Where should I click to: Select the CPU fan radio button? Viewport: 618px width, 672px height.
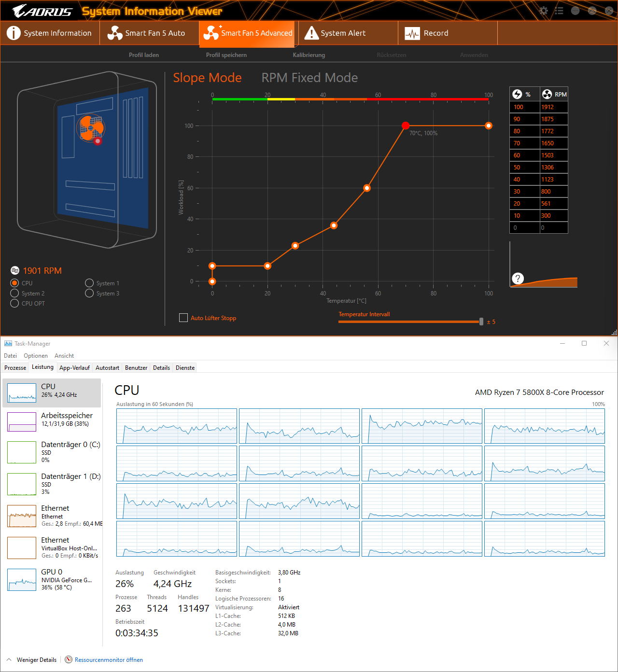[x=14, y=283]
